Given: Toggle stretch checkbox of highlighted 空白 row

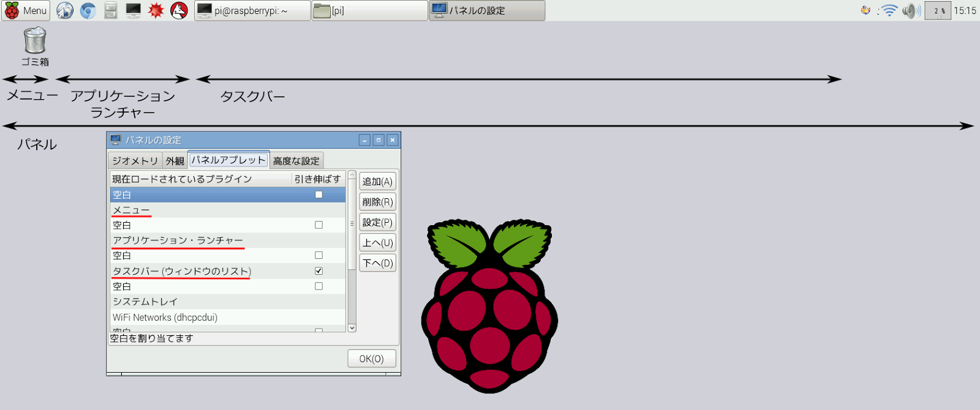Looking at the screenshot, I should 318,195.
